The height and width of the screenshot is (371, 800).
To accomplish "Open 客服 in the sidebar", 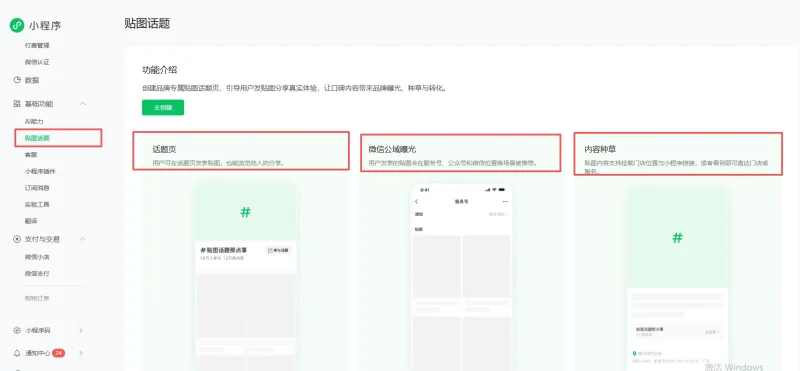I will (x=31, y=155).
